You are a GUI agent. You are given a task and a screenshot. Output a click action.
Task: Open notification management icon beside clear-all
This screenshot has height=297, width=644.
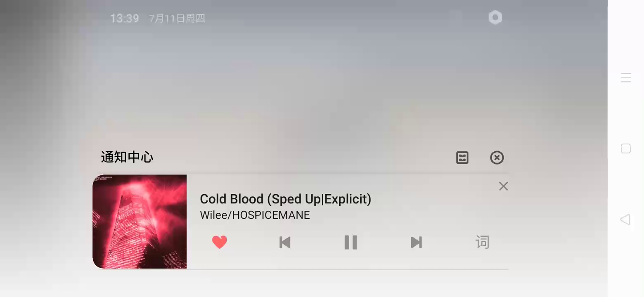pos(462,158)
